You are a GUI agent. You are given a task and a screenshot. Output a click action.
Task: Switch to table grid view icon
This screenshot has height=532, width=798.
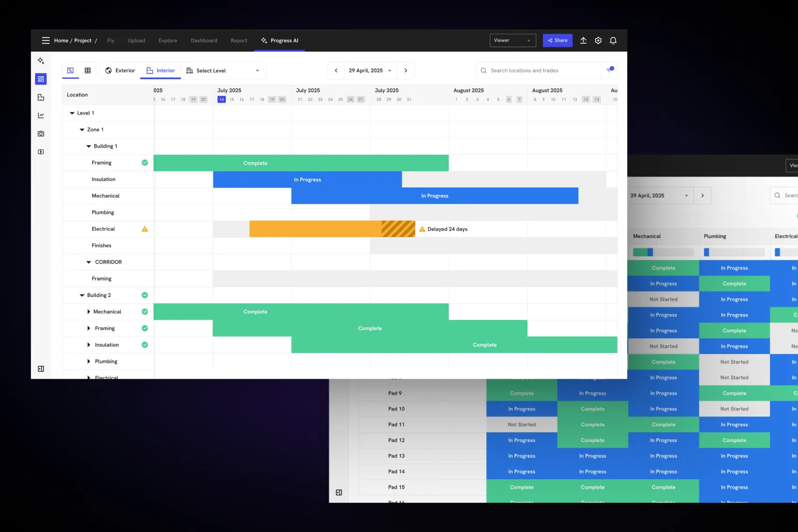pyautogui.click(x=88, y=71)
